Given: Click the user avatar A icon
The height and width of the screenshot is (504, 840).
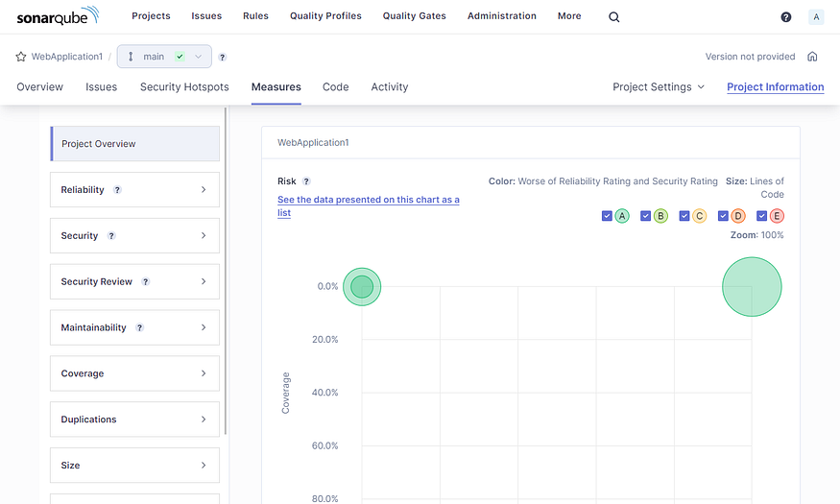Looking at the screenshot, I should [816, 17].
